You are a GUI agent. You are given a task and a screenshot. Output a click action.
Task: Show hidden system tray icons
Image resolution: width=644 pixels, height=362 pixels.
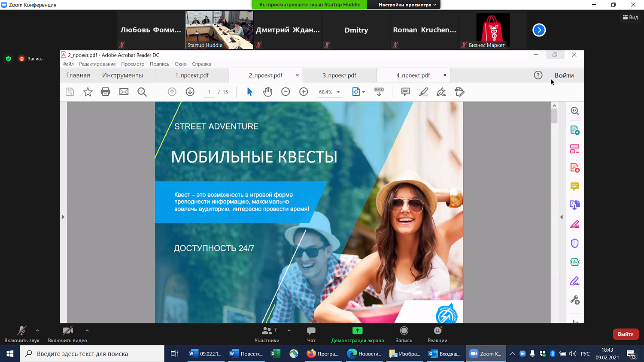[512, 354]
